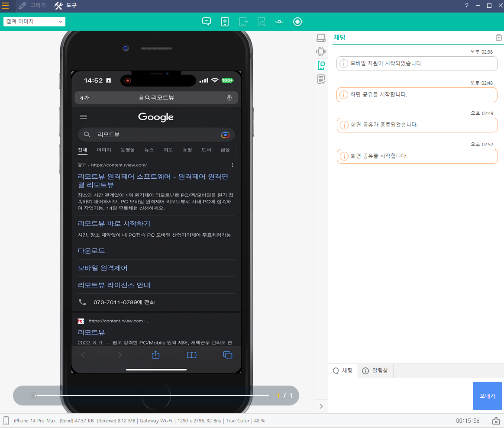This screenshot has height=428, width=504.
Task: Select the 지도 search tab
Action: coord(168,150)
